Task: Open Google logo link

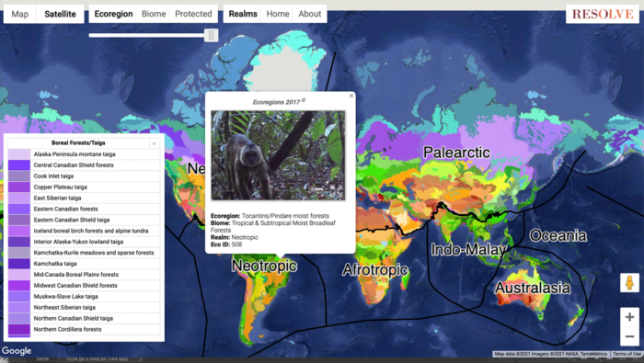Action: click(x=17, y=351)
